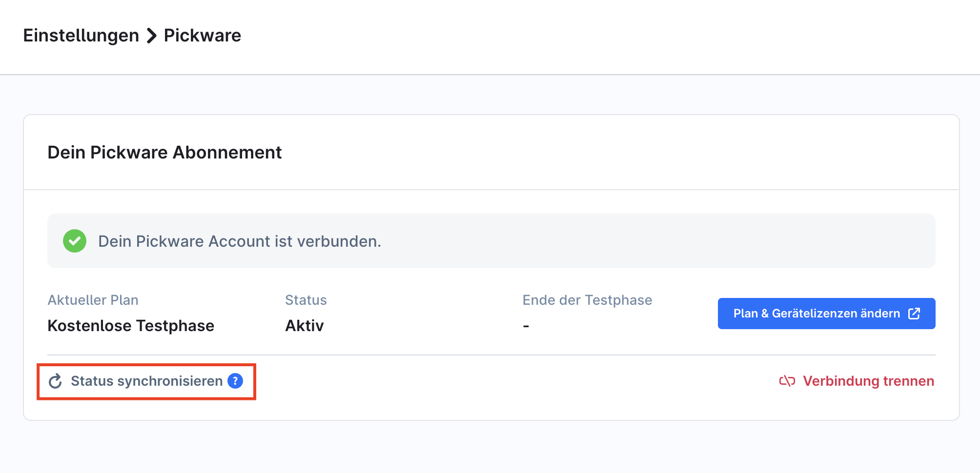Click the external link icon on the blue button
This screenshot has height=473, width=980.
[x=914, y=314]
